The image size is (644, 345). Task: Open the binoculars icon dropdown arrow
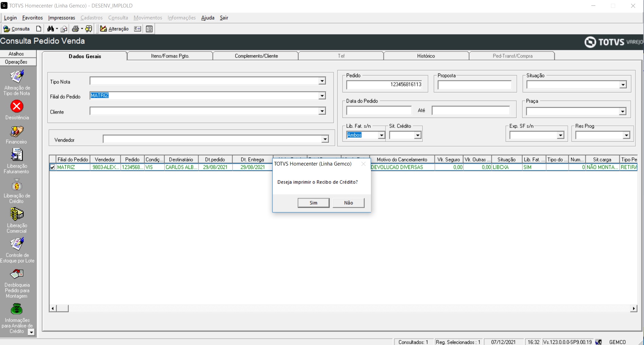pyautogui.click(x=57, y=29)
